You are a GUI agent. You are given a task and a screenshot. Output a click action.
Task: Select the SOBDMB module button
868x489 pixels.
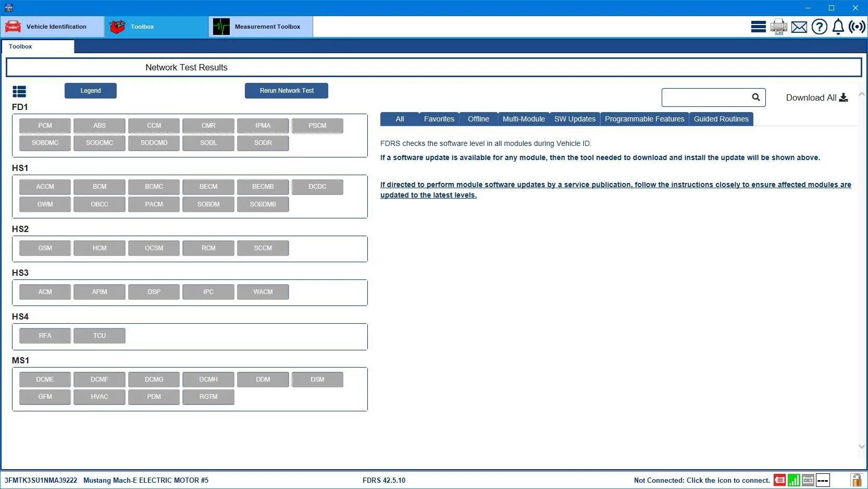click(263, 204)
